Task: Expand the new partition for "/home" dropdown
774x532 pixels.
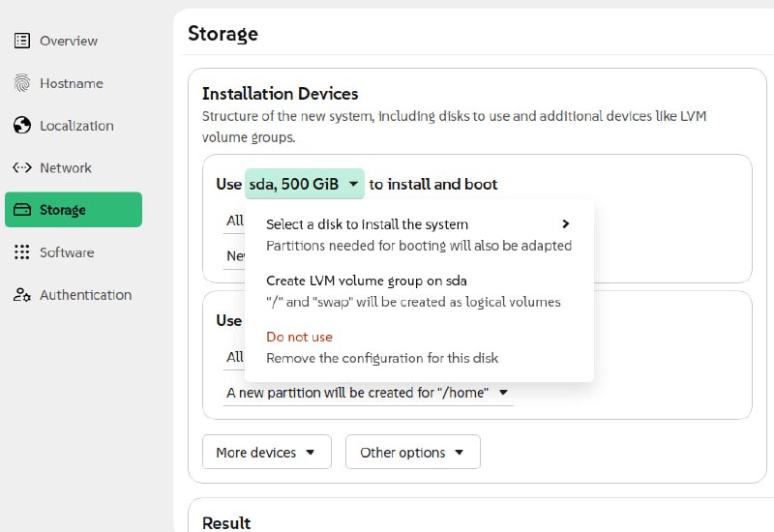Action: [368, 393]
